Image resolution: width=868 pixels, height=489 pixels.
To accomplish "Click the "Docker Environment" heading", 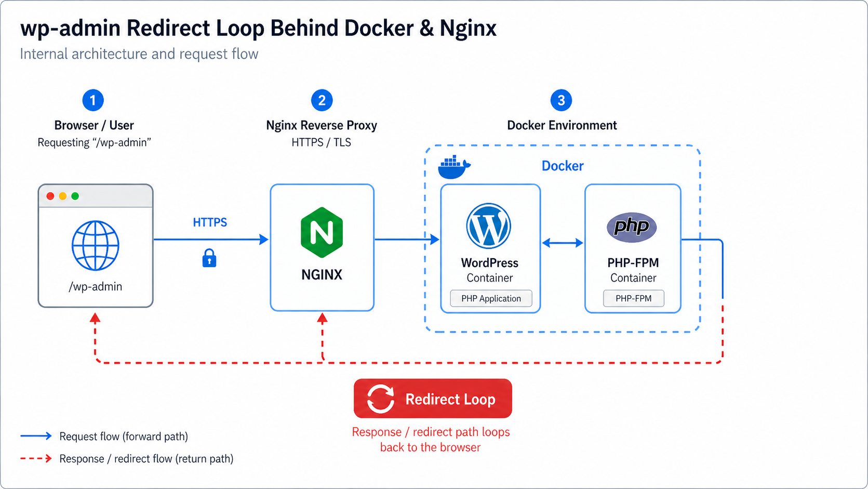I will (x=562, y=125).
